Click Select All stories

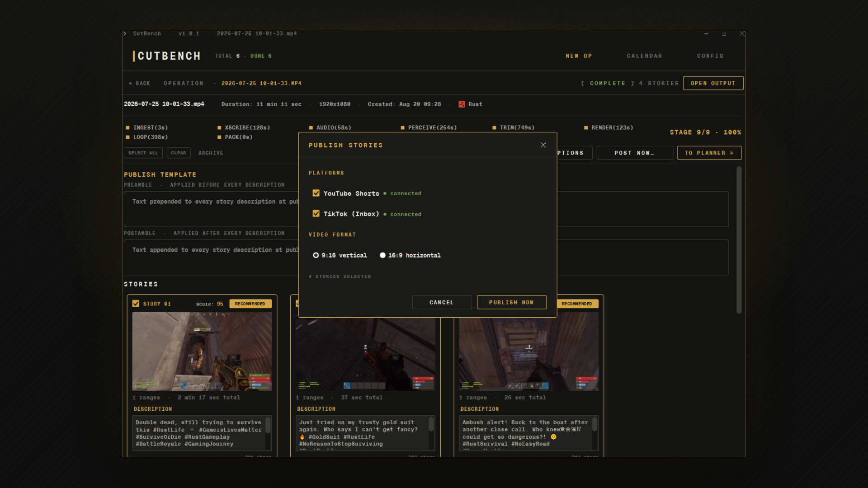coord(143,153)
